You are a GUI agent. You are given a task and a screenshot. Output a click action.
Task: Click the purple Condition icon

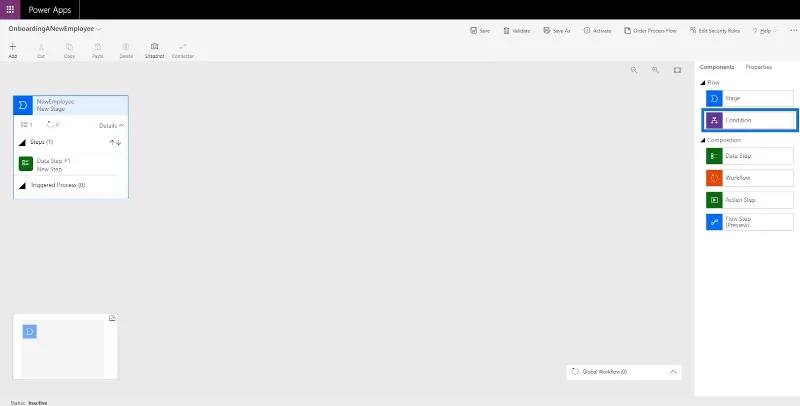coord(714,120)
